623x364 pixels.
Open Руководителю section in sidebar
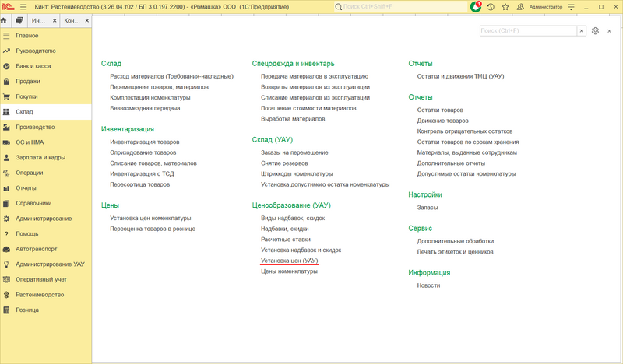coord(46,51)
